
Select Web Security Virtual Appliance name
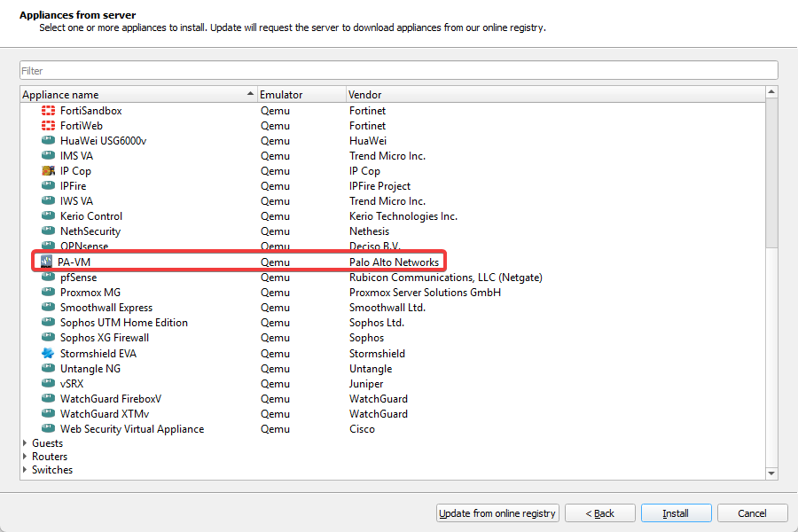132,429
